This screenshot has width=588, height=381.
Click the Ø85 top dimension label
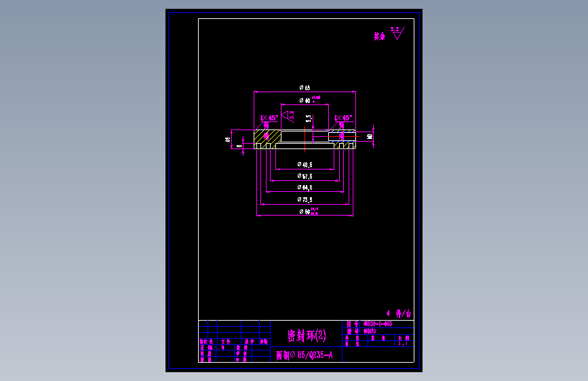coord(305,87)
